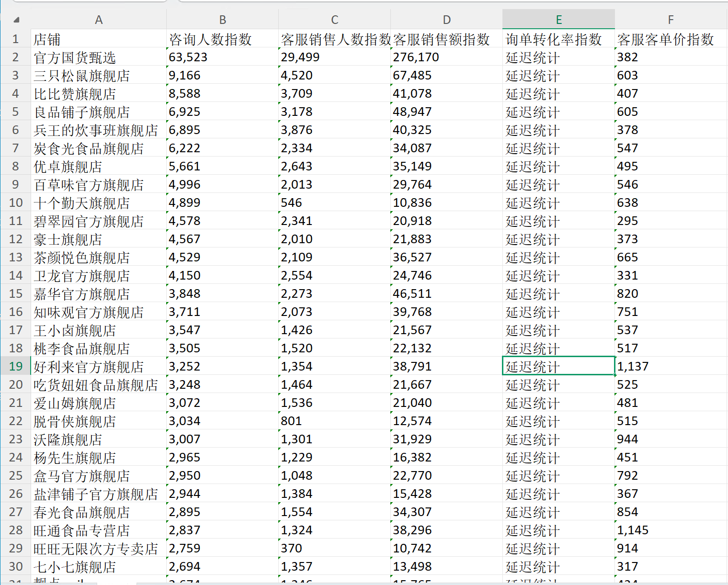Viewport: 728px width, 585px height.
Task: Select row 30 header
Action: tap(15, 566)
